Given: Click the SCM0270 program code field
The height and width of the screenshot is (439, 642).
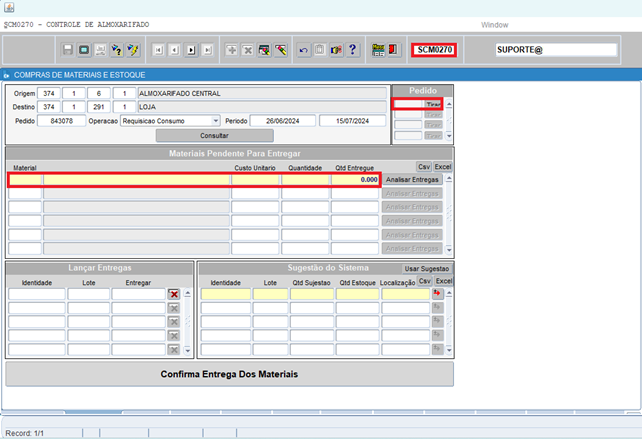Looking at the screenshot, I should [434, 50].
